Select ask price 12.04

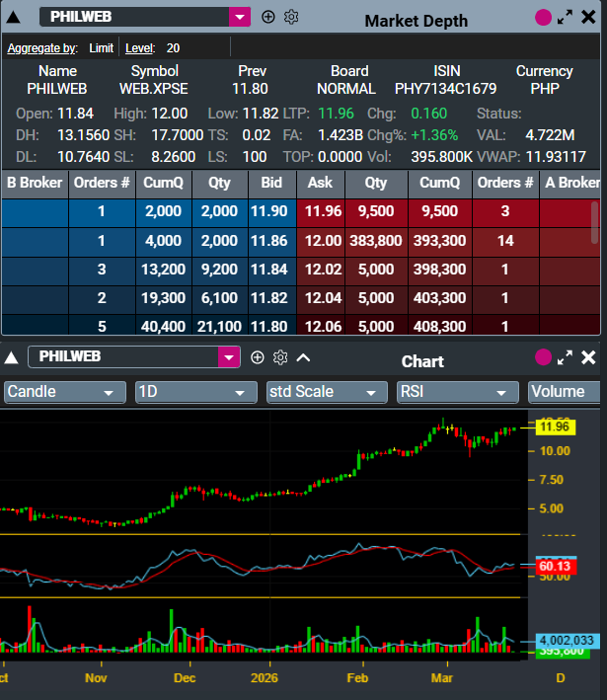point(323,298)
